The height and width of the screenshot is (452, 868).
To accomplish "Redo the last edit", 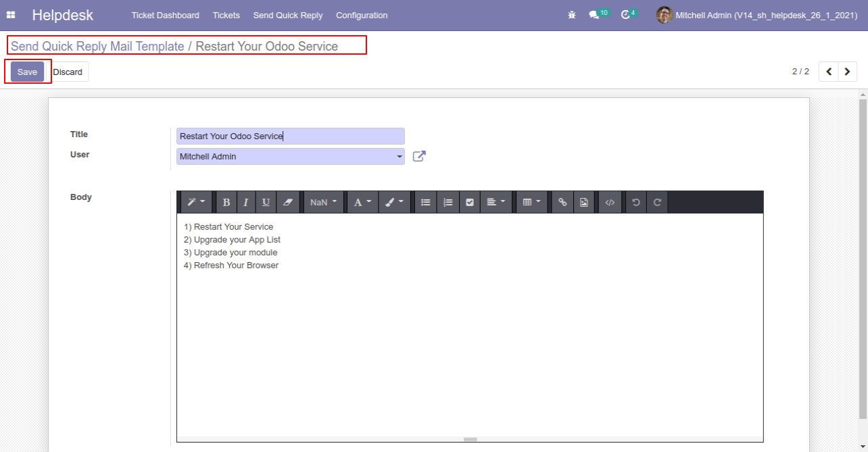I will (x=657, y=202).
